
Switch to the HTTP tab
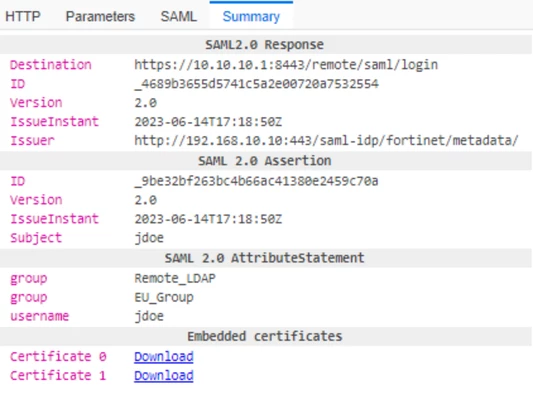coord(23,16)
